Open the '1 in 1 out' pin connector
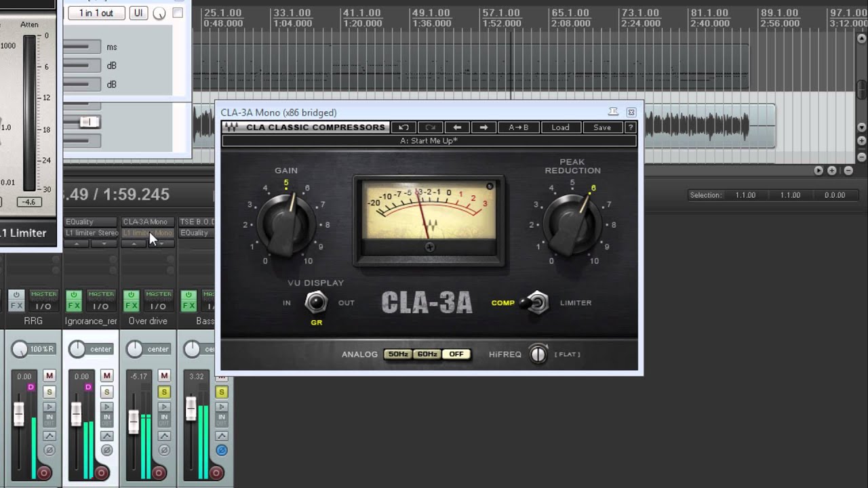 (x=96, y=13)
